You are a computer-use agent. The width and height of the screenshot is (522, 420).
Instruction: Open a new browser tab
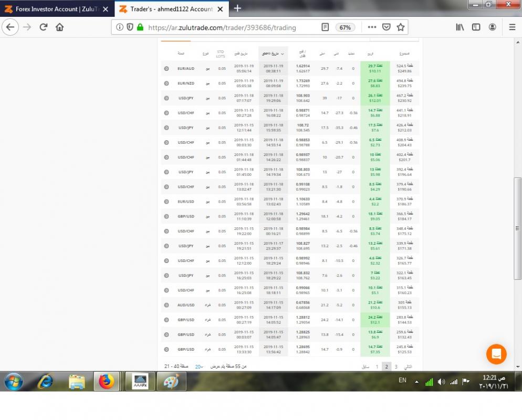[237, 8]
